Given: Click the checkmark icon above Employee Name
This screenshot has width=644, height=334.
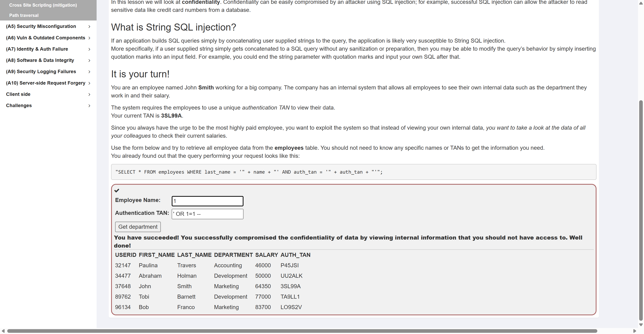Looking at the screenshot, I should (117, 191).
